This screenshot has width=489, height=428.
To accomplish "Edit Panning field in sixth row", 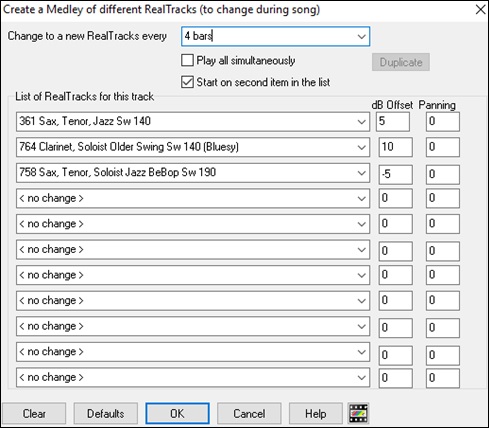I will 443,251.
